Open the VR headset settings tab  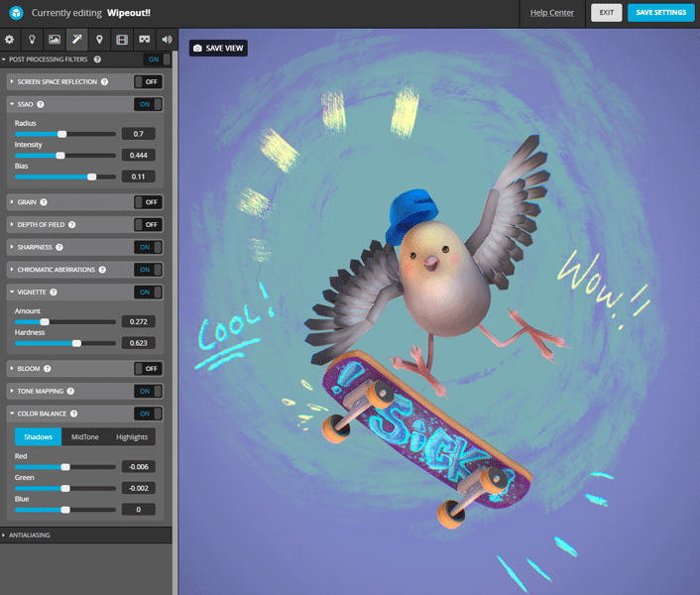(144, 40)
